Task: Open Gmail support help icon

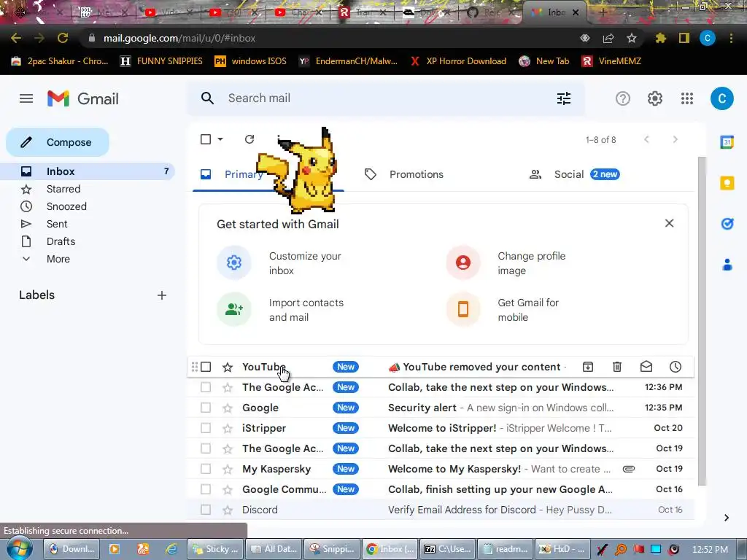Action: (623, 98)
